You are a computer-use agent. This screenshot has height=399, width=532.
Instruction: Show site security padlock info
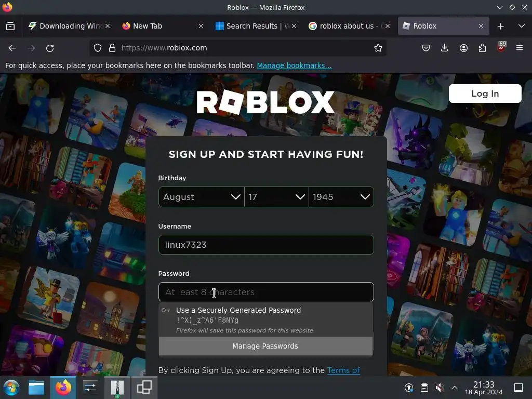112,48
